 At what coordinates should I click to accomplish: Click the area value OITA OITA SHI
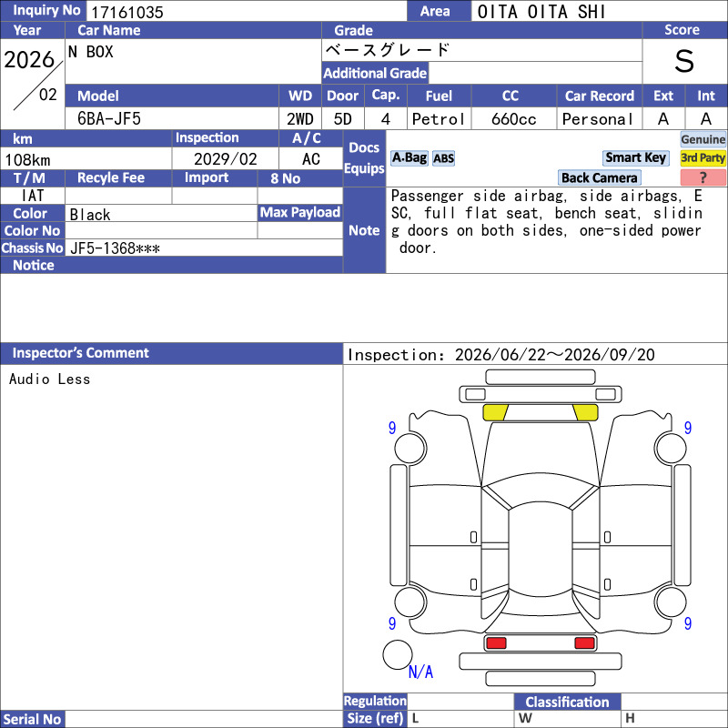541,12
